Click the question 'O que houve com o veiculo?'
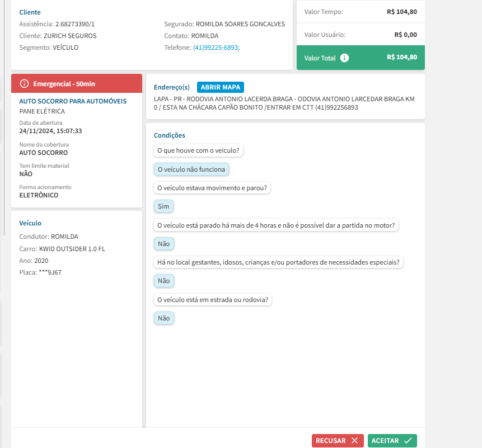Viewport: 482px width, 448px height. pyautogui.click(x=199, y=150)
